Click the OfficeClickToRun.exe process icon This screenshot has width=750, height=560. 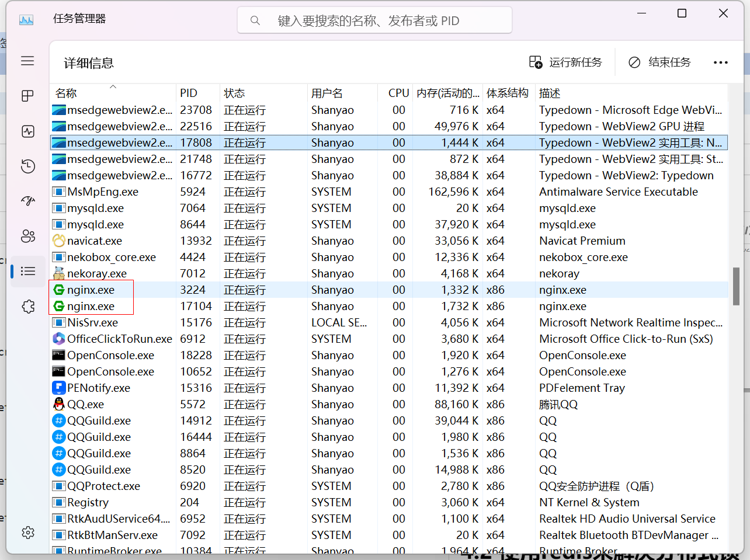tap(58, 339)
